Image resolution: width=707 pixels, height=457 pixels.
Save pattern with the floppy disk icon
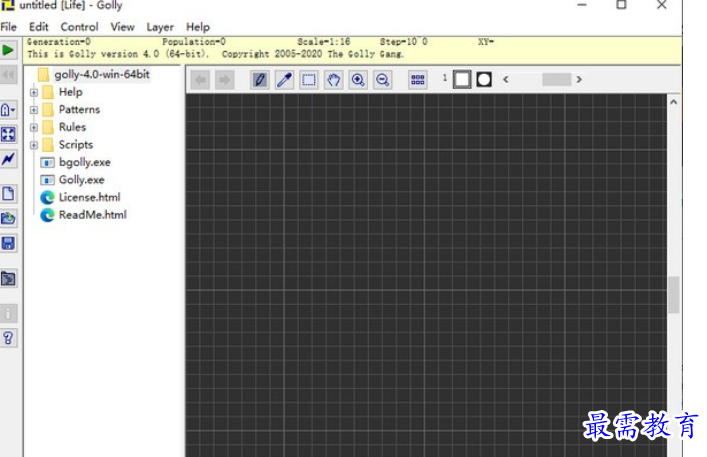click(x=8, y=243)
